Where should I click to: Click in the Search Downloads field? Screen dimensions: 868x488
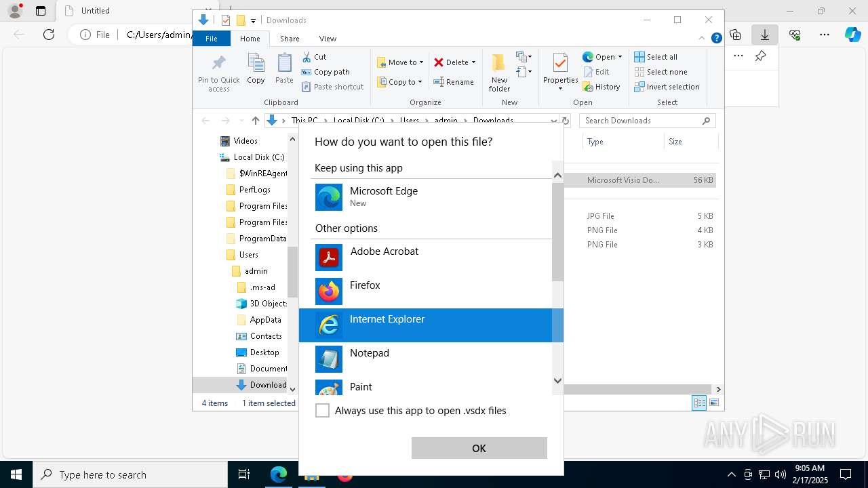click(x=648, y=121)
